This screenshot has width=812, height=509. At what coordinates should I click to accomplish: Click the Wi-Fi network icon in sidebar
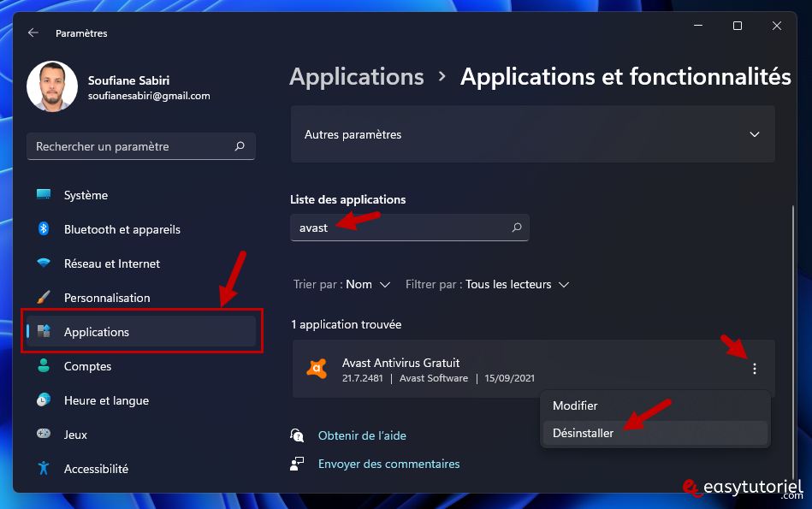44,263
